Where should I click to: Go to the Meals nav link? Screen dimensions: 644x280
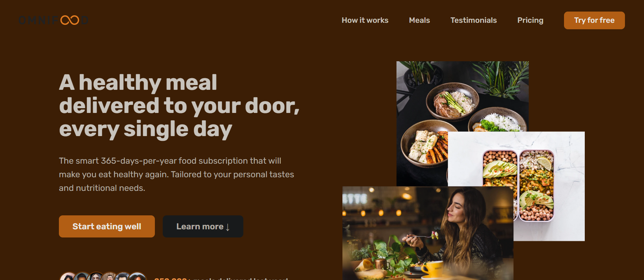(x=419, y=20)
